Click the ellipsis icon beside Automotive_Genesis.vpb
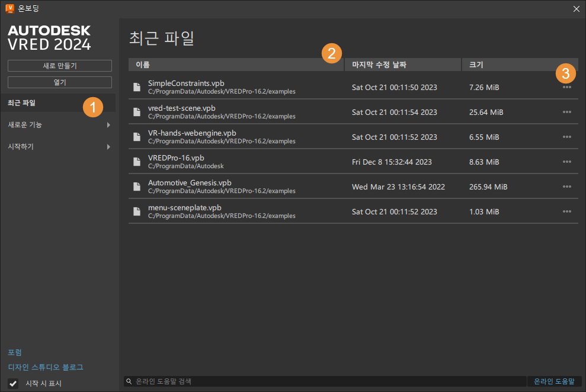586x392 pixels. click(566, 186)
